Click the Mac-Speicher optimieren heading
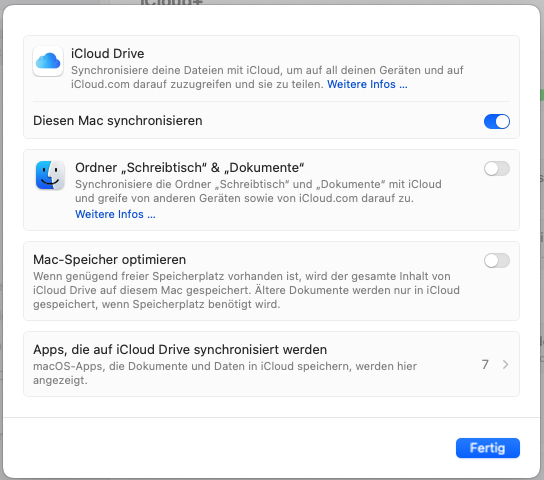This screenshot has width=544, height=480. [110, 259]
